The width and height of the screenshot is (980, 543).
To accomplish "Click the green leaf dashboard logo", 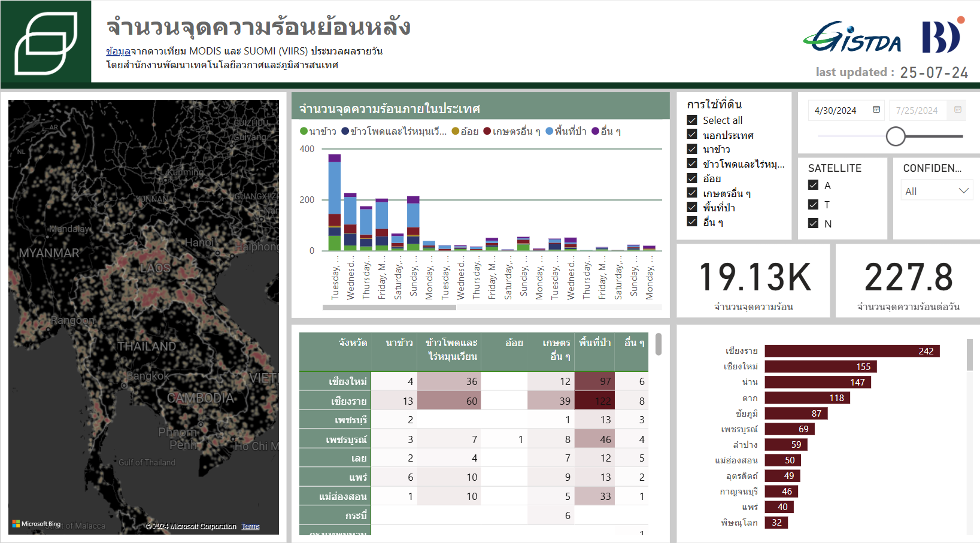I will pyautogui.click(x=46, y=42).
